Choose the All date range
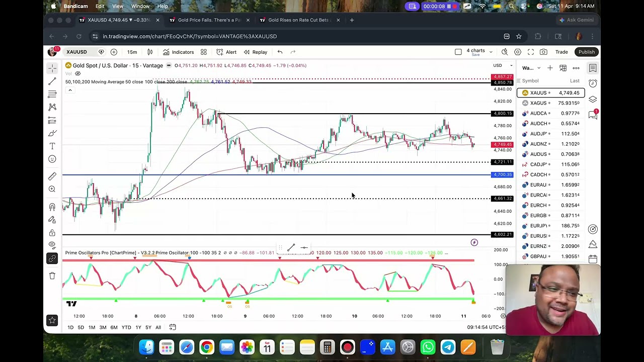Image resolution: width=644 pixels, height=362 pixels. click(158, 327)
